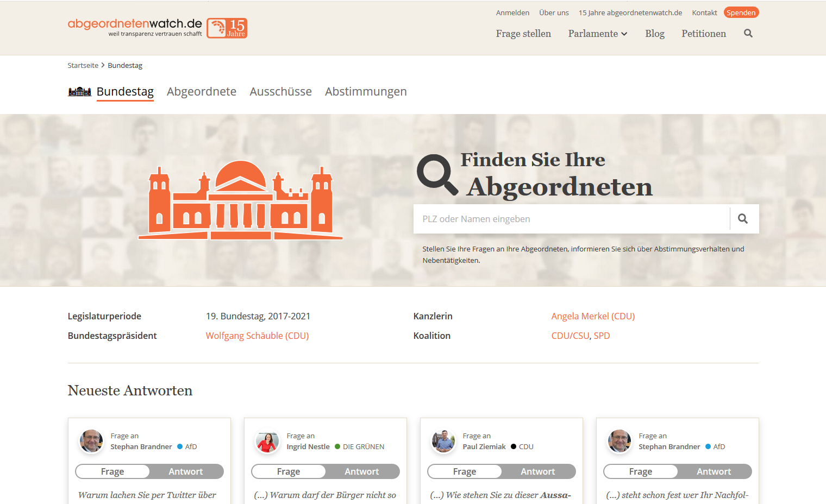
Task: Click the DIE GRÜNEN party label
Action: tap(364, 446)
